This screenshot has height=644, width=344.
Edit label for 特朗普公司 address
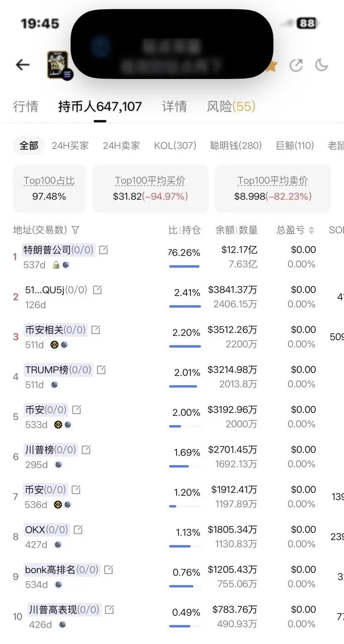tap(103, 250)
